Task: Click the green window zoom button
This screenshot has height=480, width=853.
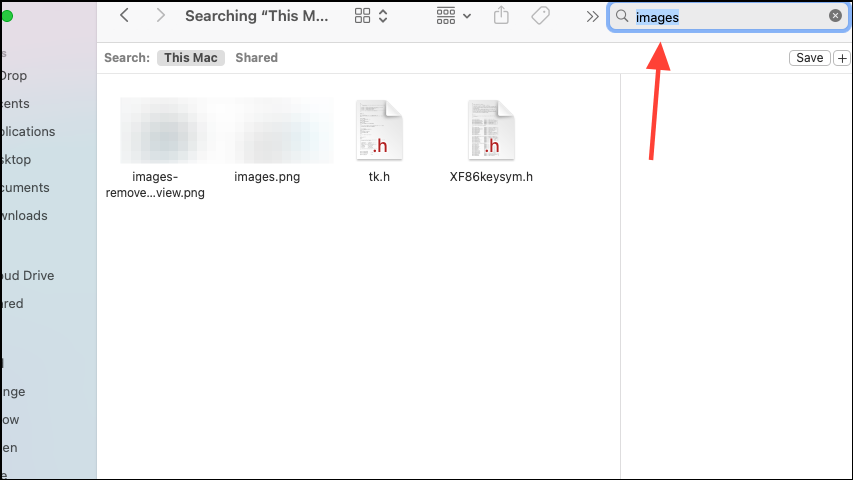Action: 6,16
